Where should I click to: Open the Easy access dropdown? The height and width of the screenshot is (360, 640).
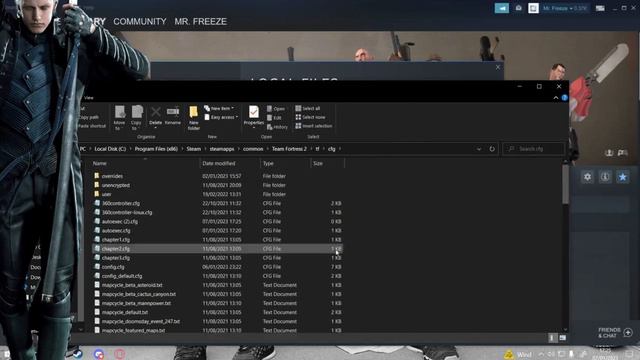coord(221,117)
